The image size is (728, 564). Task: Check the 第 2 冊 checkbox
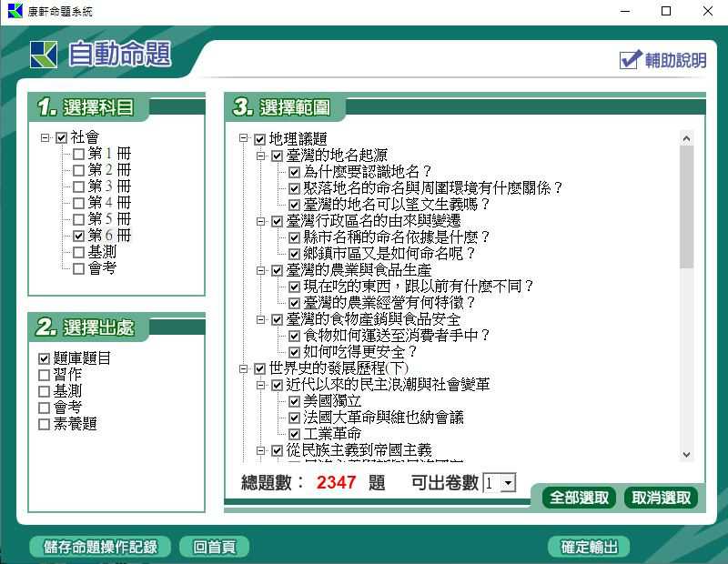(79, 170)
